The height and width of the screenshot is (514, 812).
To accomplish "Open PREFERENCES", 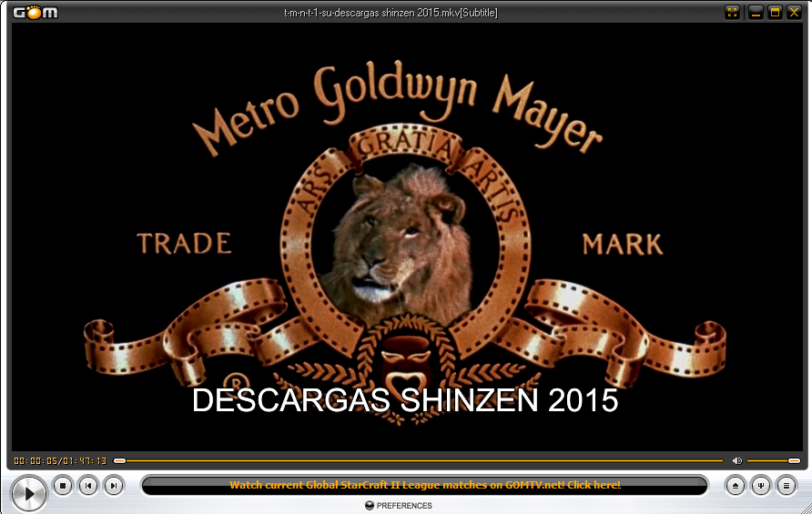I will pos(398,505).
